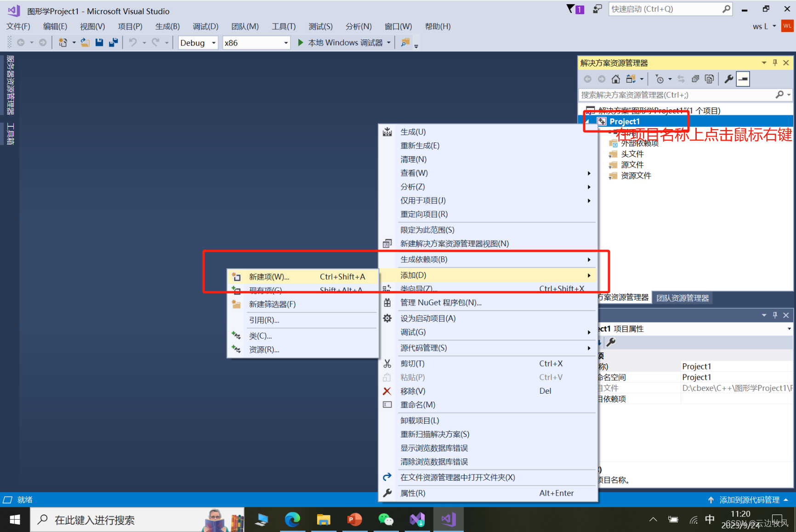Open the 工具箱 side tab
Screen dimensions: 796x532
click(10, 134)
